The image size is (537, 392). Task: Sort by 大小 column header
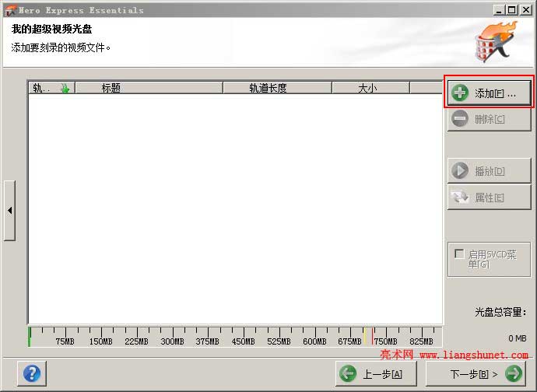(371, 88)
